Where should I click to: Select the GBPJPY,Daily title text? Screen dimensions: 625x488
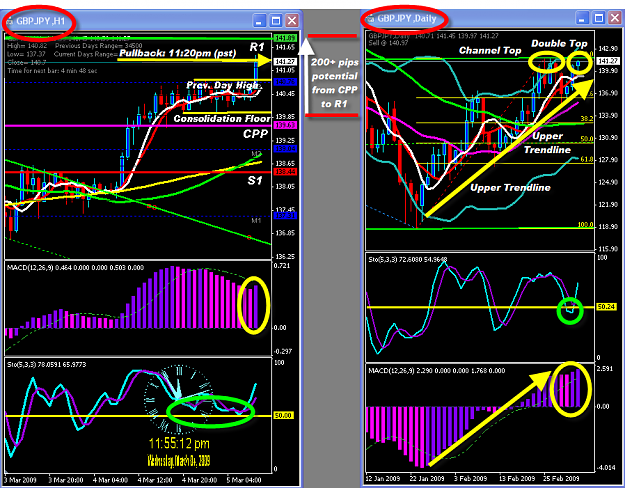407,19
